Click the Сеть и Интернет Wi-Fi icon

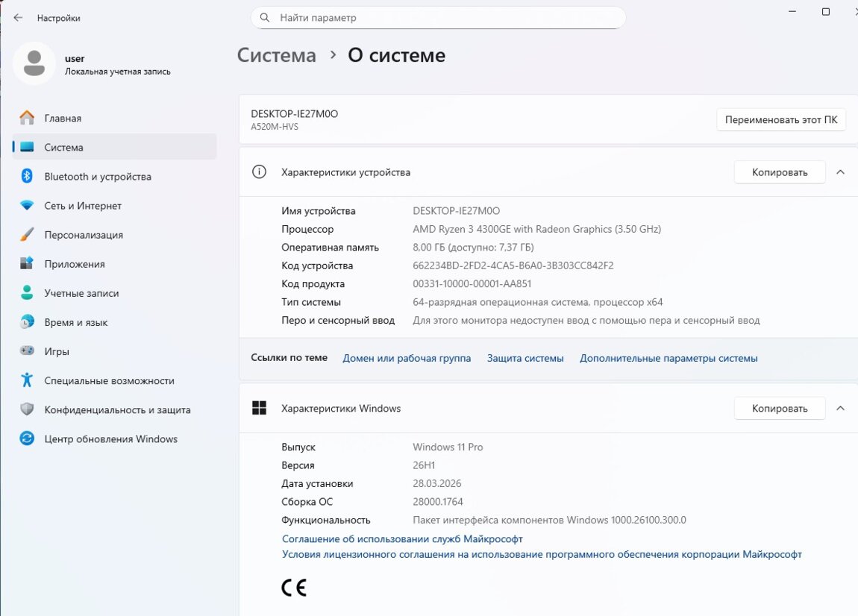tap(27, 206)
